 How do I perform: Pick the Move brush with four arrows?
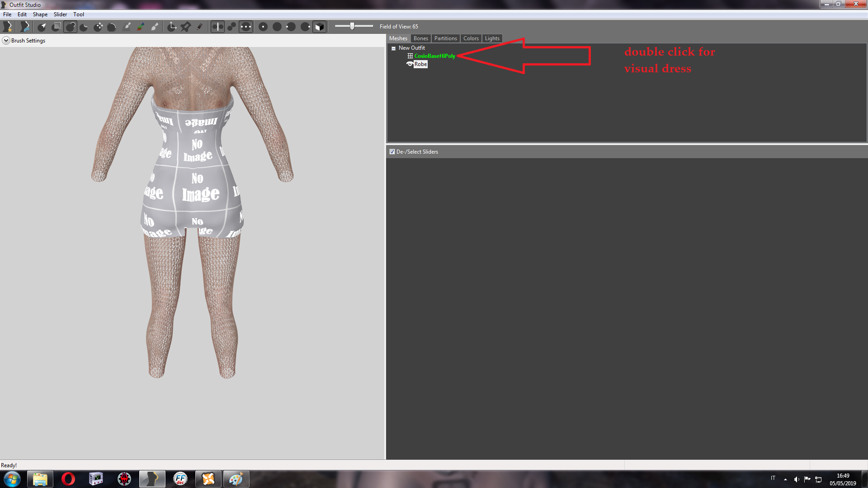click(x=98, y=27)
